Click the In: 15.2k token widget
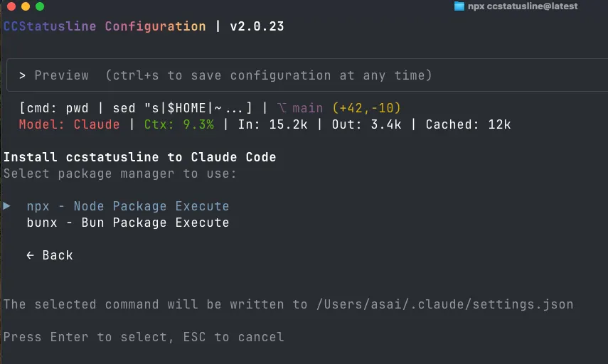This screenshot has width=608, height=364. pyautogui.click(x=272, y=124)
